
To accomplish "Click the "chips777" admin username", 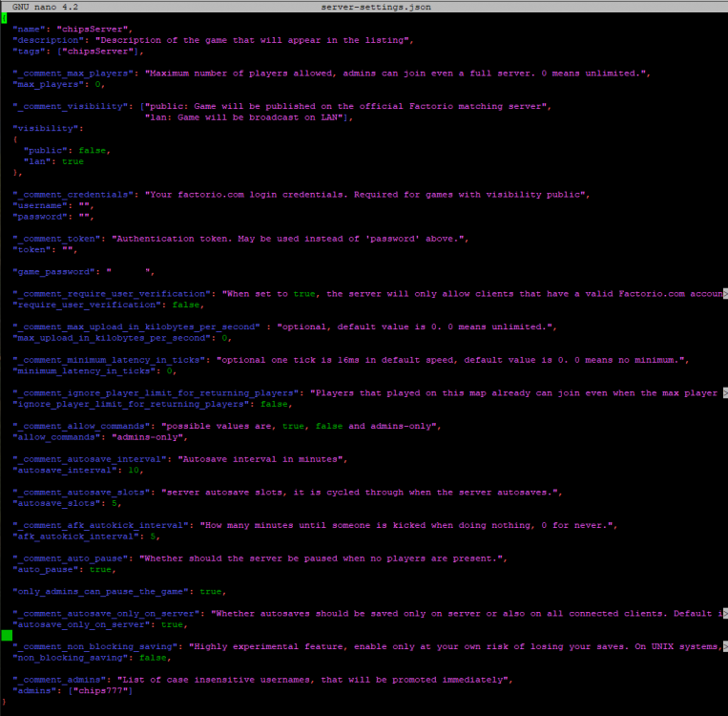I will click(100, 691).
